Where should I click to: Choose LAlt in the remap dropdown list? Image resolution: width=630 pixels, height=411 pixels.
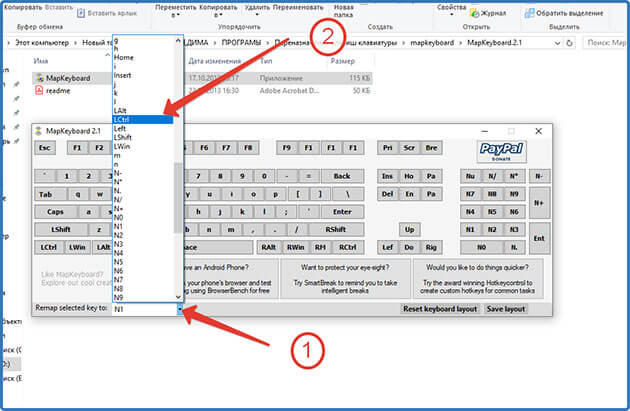tap(143, 111)
